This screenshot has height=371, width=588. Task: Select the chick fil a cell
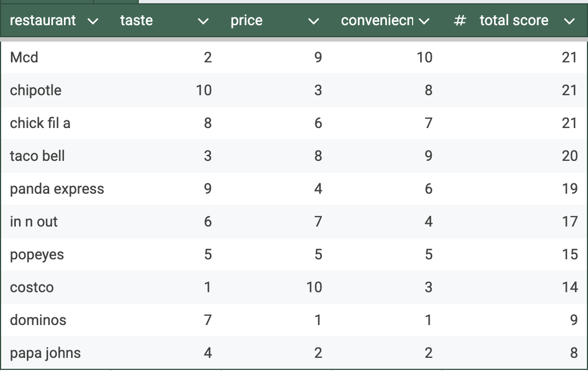click(x=40, y=123)
